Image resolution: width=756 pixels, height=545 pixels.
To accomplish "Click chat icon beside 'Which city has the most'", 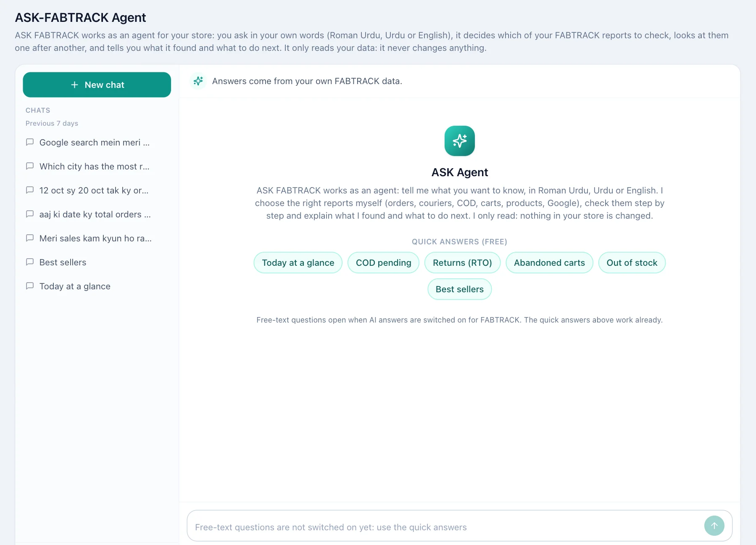I will 30,166.
